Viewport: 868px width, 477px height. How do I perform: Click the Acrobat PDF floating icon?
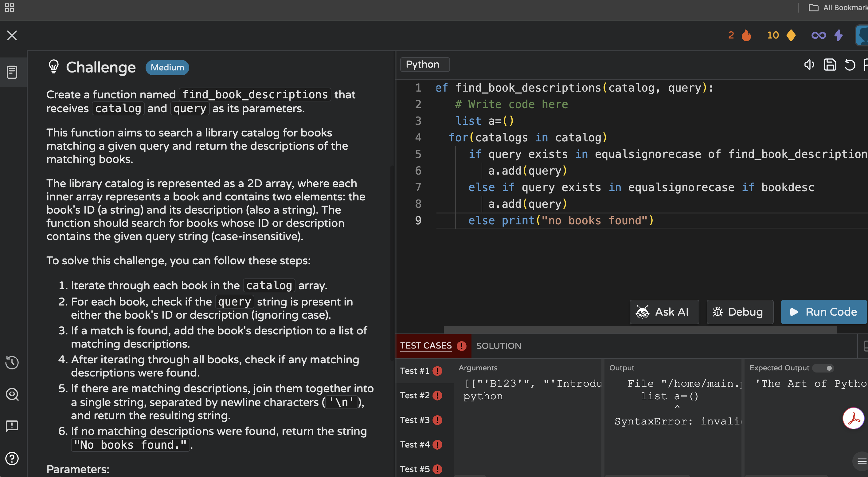click(x=854, y=418)
